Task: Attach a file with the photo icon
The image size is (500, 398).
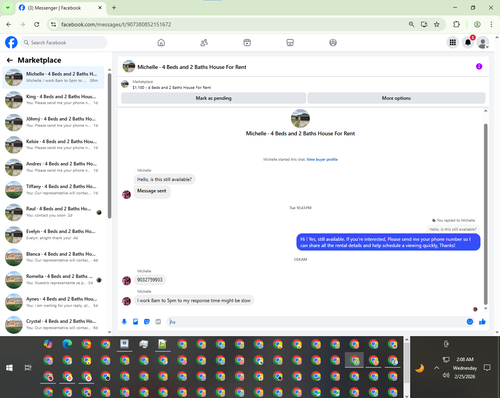Action: pos(136,322)
